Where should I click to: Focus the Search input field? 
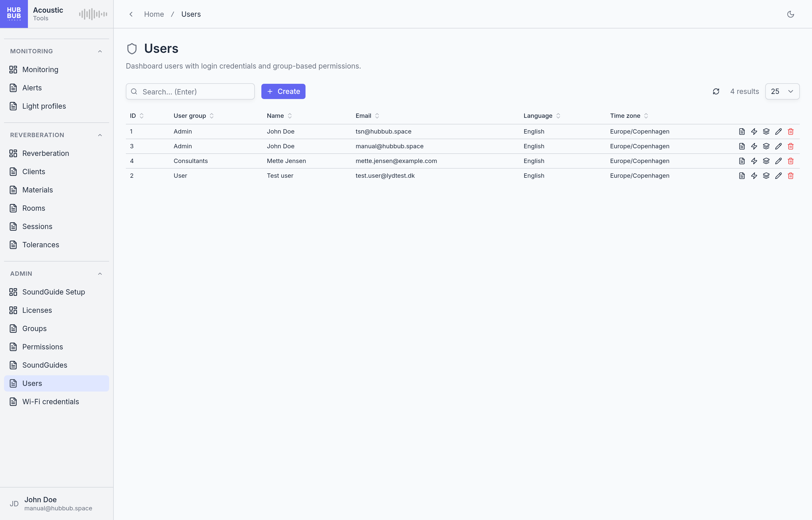[x=190, y=91]
